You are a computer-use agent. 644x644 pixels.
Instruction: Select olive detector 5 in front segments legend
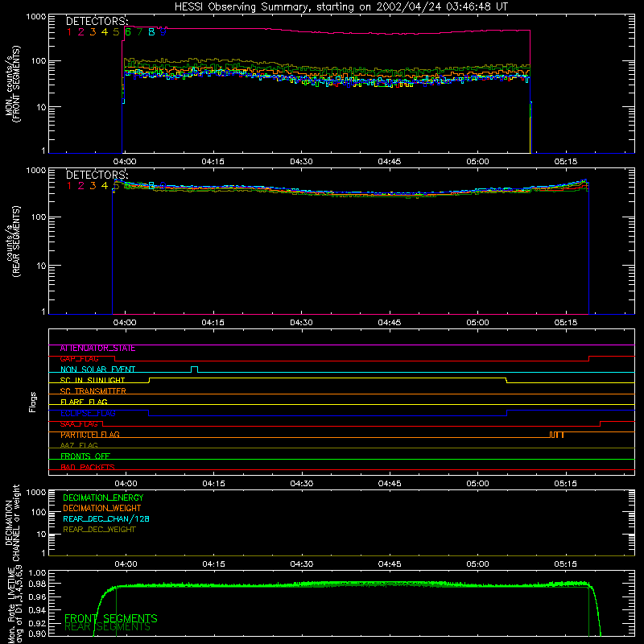[116, 32]
